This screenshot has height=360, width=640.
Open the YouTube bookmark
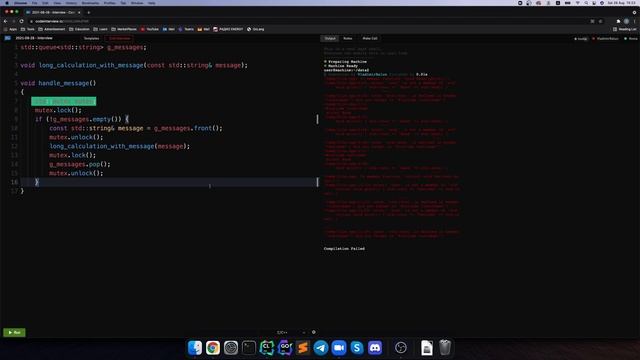[150, 29]
